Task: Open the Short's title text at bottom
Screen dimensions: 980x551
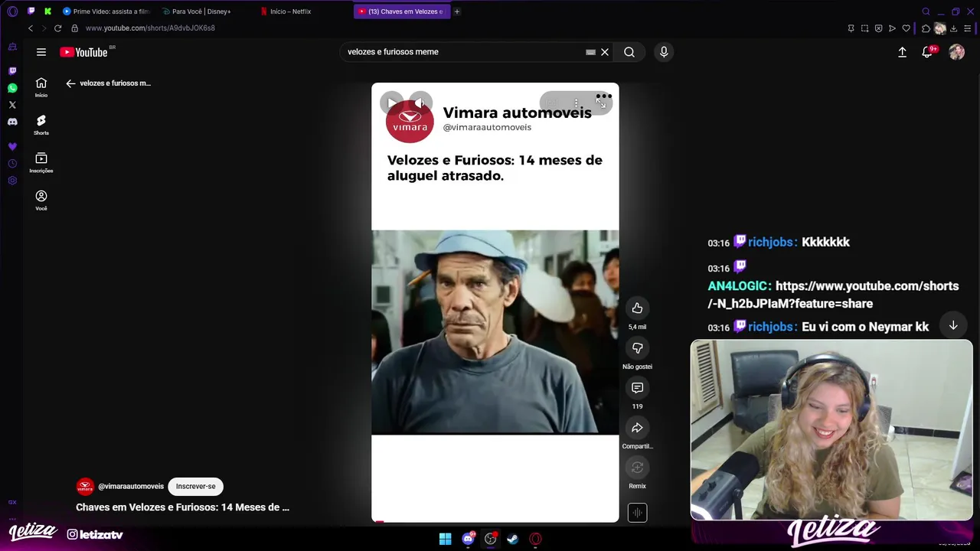Action: coord(182,507)
